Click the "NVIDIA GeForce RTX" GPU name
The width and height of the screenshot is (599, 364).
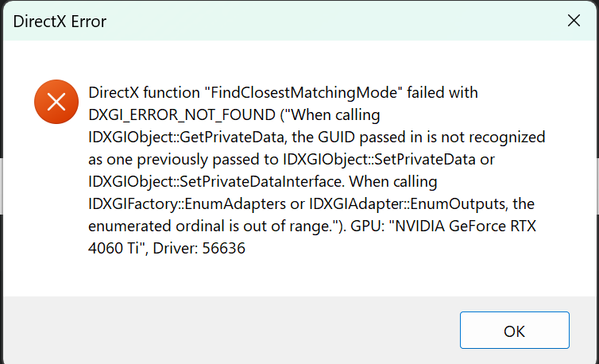(465, 226)
